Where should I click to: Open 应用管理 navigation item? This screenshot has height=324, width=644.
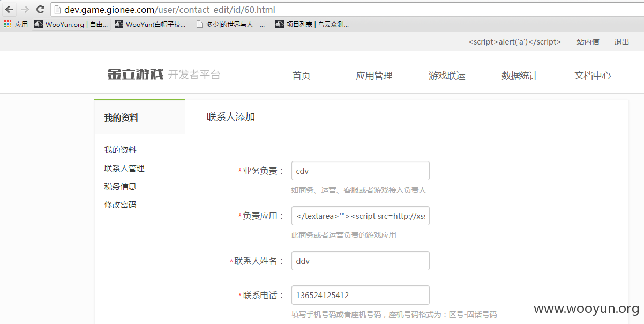click(x=374, y=76)
